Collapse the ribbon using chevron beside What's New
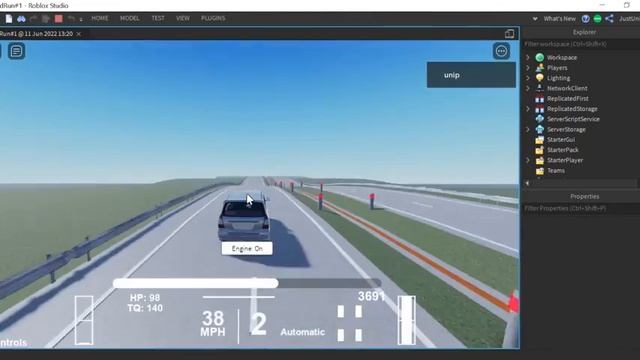The image size is (640, 360). coord(535,19)
